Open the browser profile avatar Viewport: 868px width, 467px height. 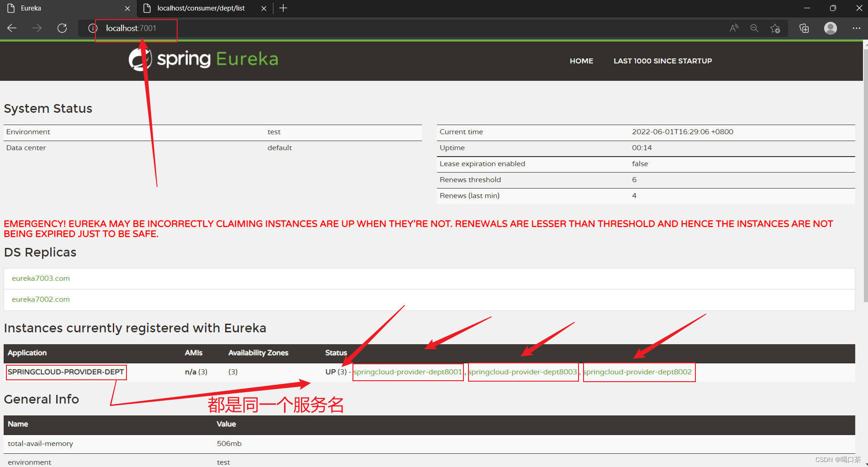point(831,28)
